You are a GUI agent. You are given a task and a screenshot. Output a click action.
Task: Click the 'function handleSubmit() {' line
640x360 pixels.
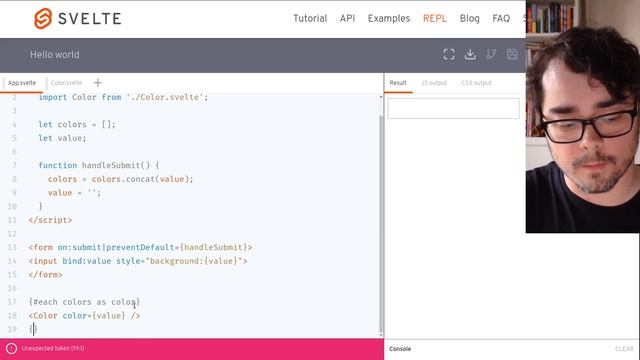tap(99, 165)
